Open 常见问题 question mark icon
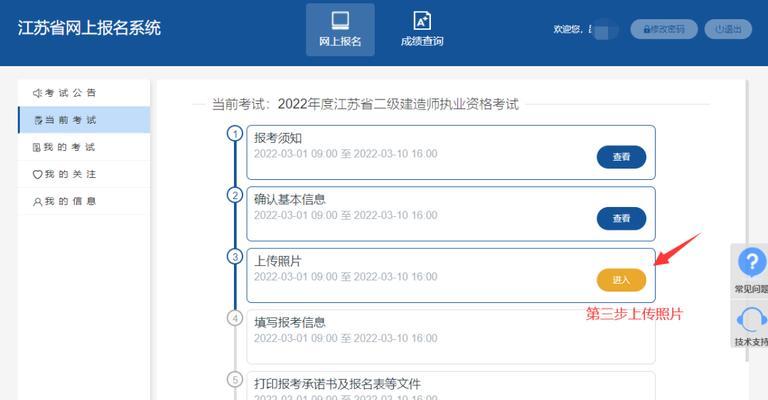 (752, 262)
